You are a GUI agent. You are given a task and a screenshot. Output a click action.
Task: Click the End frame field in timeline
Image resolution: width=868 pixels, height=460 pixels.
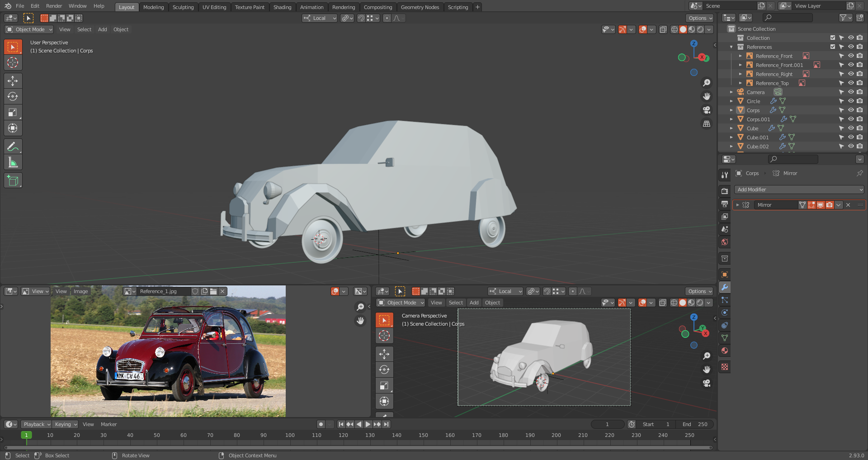click(x=695, y=424)
